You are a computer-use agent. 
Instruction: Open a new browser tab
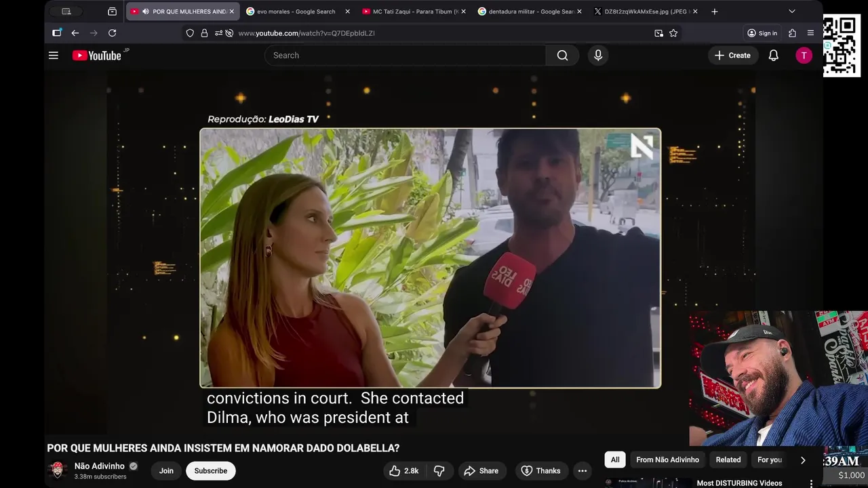715,12
